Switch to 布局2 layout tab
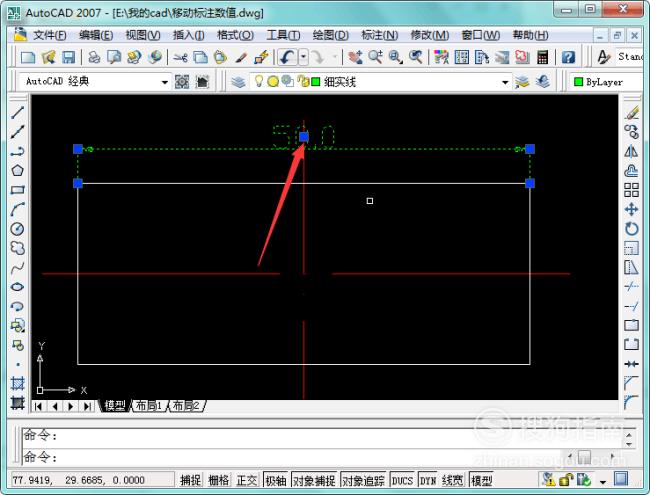650x495 pixels. coord(186,405)
